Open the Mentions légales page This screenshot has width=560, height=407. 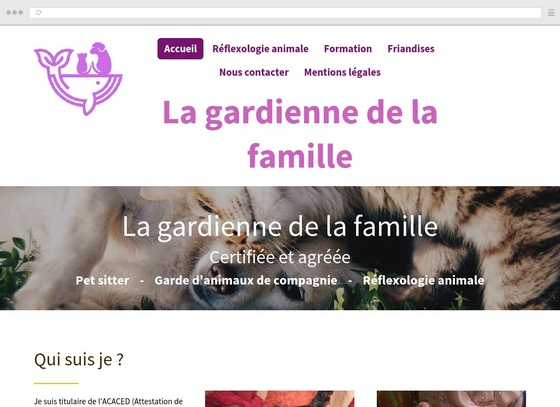coord(342,72)
